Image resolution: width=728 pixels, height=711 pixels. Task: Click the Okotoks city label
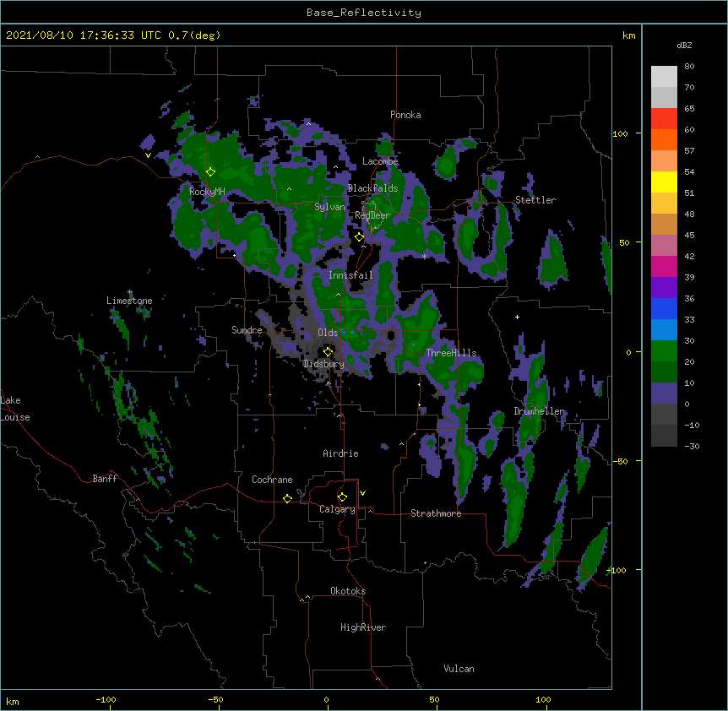pos(348,591)
